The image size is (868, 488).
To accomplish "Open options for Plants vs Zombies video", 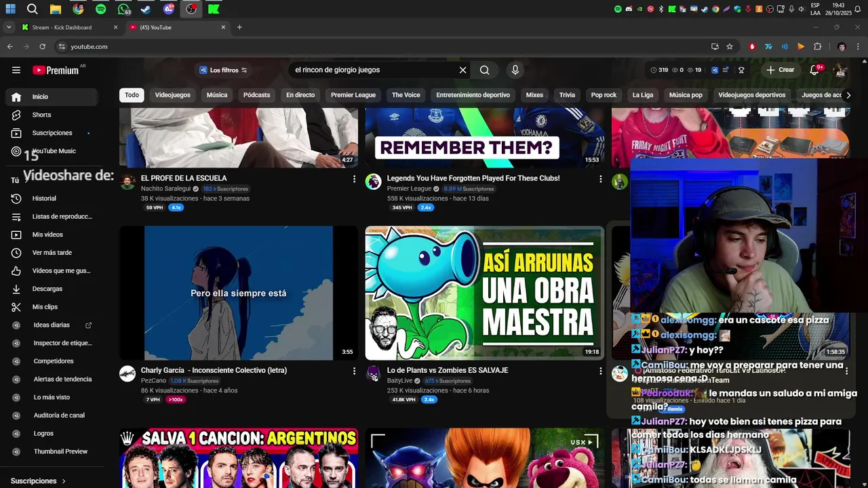I will [600, 371].
